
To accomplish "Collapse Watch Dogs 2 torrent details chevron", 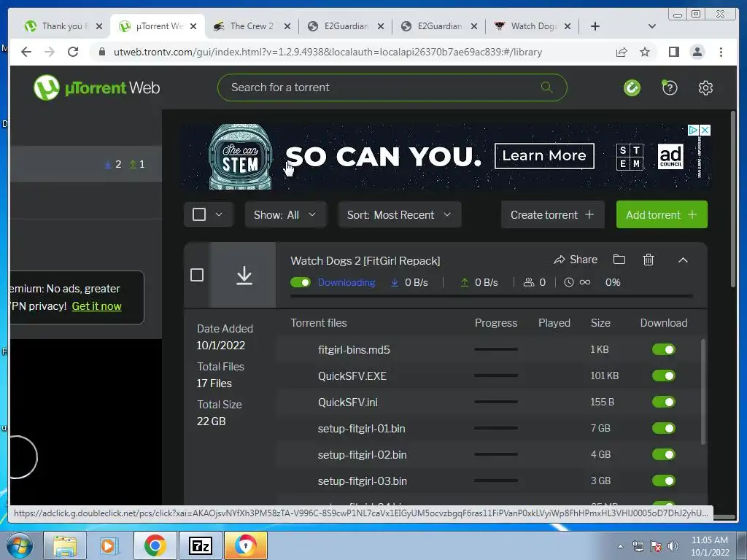I will click(x=683, y=260).
